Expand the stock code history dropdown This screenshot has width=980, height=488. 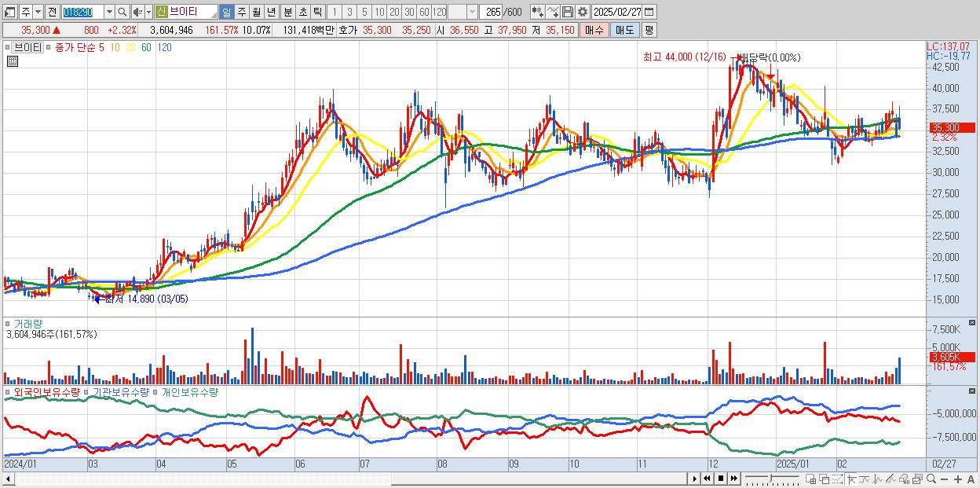point(109,12)
